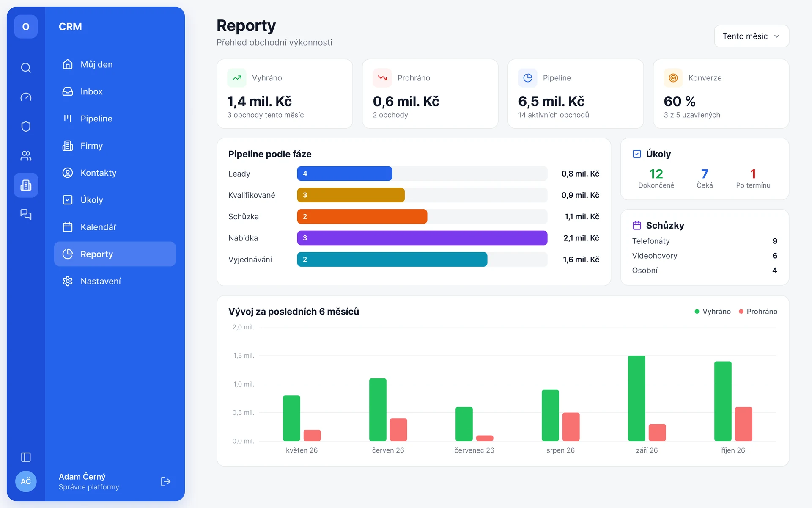Image resolution: width=812 pixels, height=508 pixels.
Task: Click the shield icon in the left rail
Action: point(26,126)
